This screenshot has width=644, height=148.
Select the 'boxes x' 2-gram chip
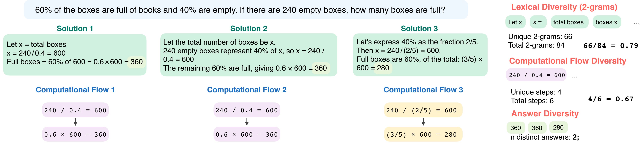[606, 22]
